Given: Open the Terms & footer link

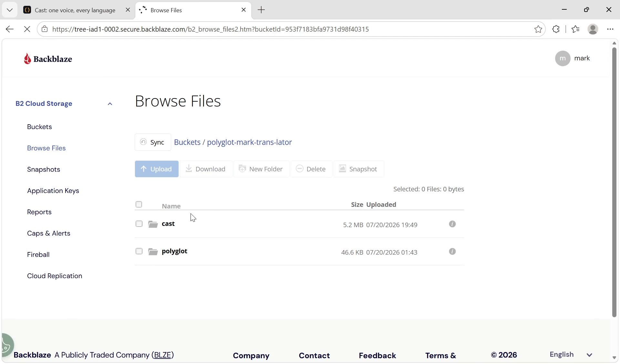Looking at the screenshot, I should click(x=440, y=356).
